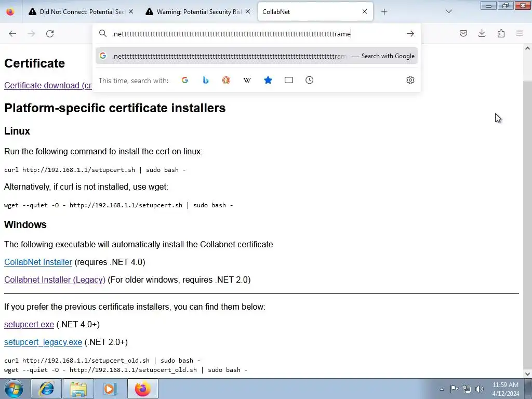Image resolution: width=532 pixels, height=399 pixels.
Task: Open the Firefox application menu
Action: 520,33
